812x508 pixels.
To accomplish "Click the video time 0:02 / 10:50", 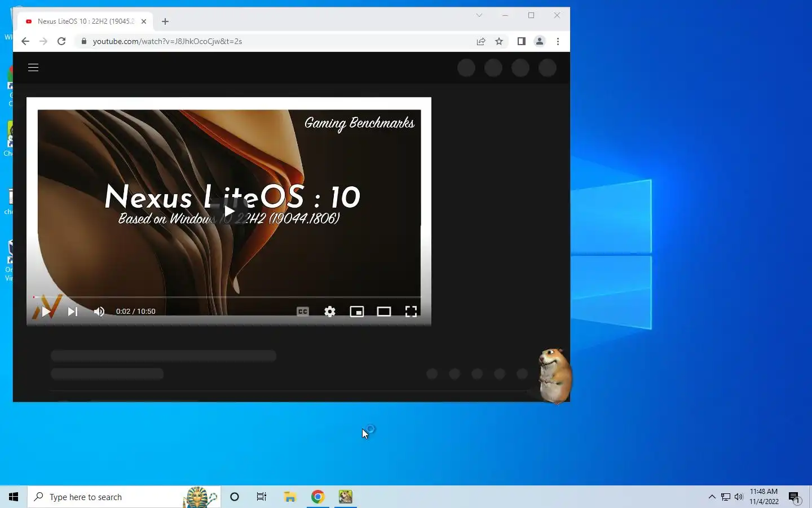I will tap(136, 312).
